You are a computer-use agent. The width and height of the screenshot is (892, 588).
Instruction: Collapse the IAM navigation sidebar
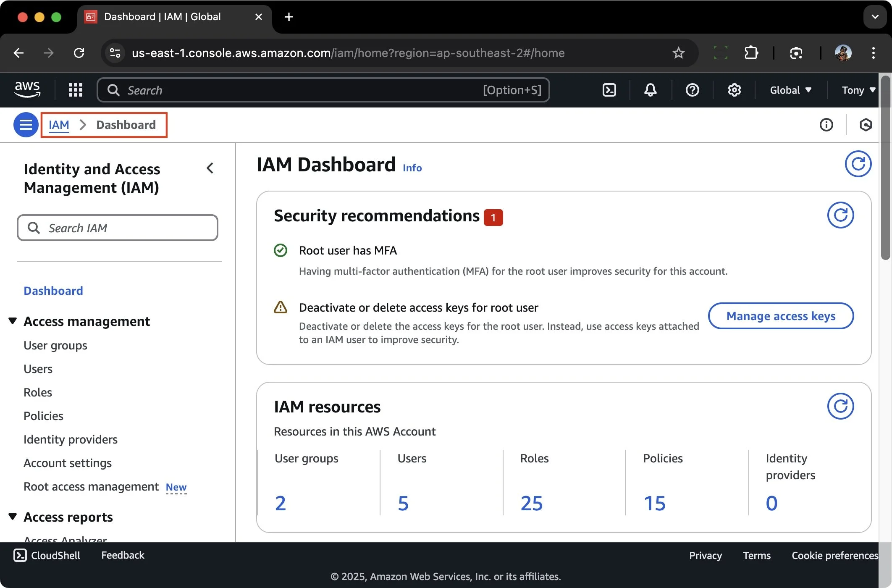coord(210,168)
